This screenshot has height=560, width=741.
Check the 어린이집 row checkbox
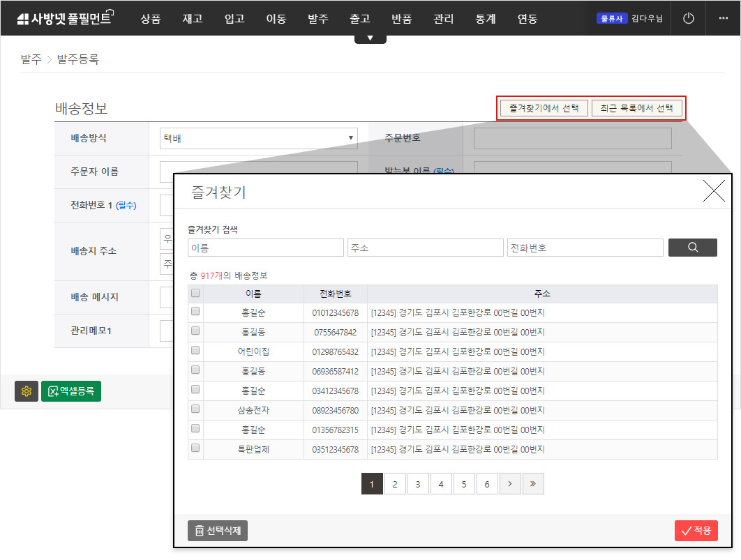pos(195,351)
